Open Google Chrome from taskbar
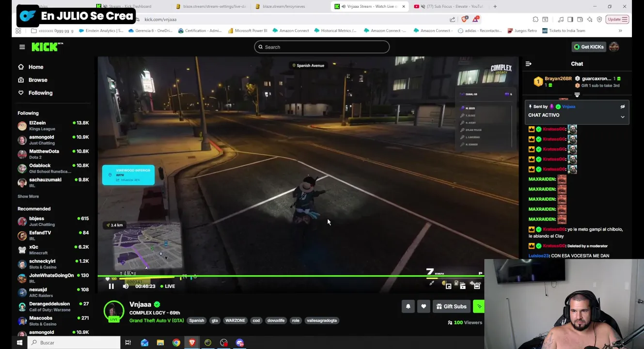The width and height of the screenshot is (644, 349). click(176, 343)
